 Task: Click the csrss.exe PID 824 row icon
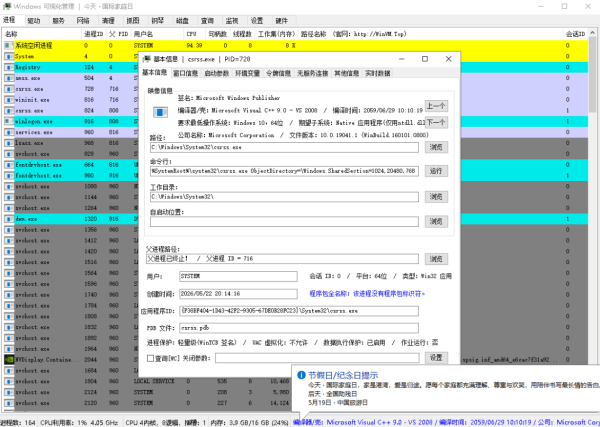[x=9, y=111]
